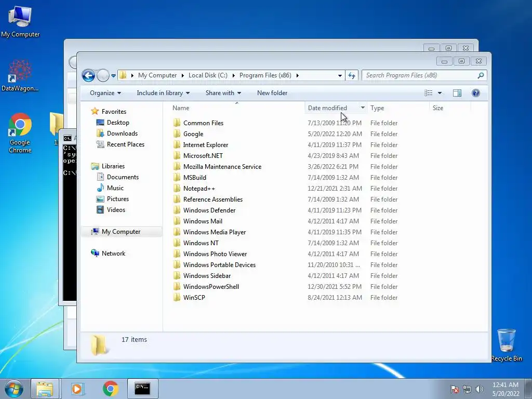Image resolution: width=532 pixels, height=399 pixels.
Task: Select the WinSCP folder icon
Action: pos(177,298)
